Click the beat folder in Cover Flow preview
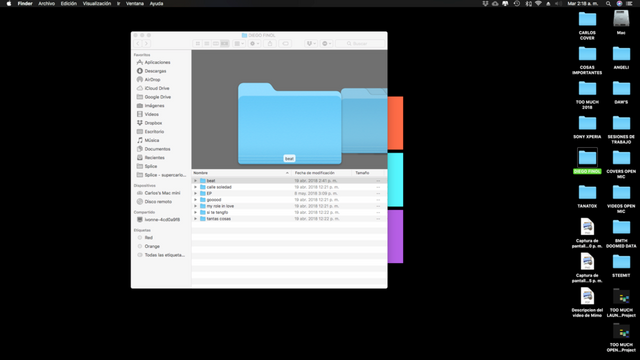This screenshot has height=360, width=640. (289, 123)
